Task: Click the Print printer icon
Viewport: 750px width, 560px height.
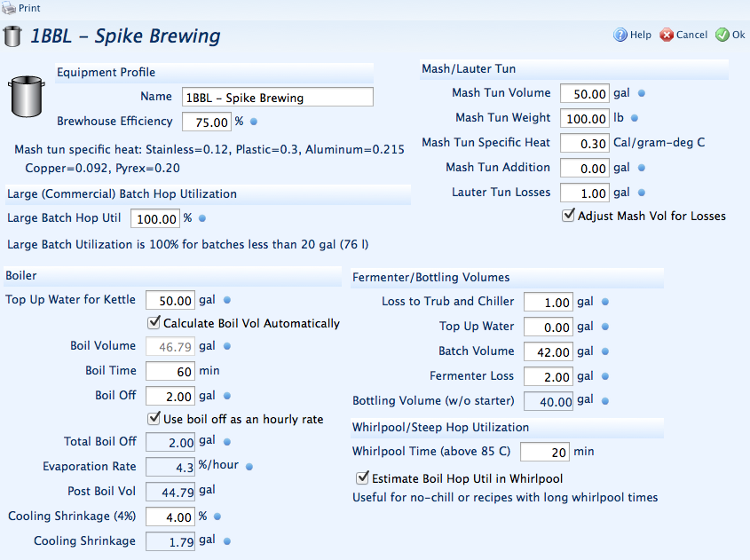Action: [9, 8]
